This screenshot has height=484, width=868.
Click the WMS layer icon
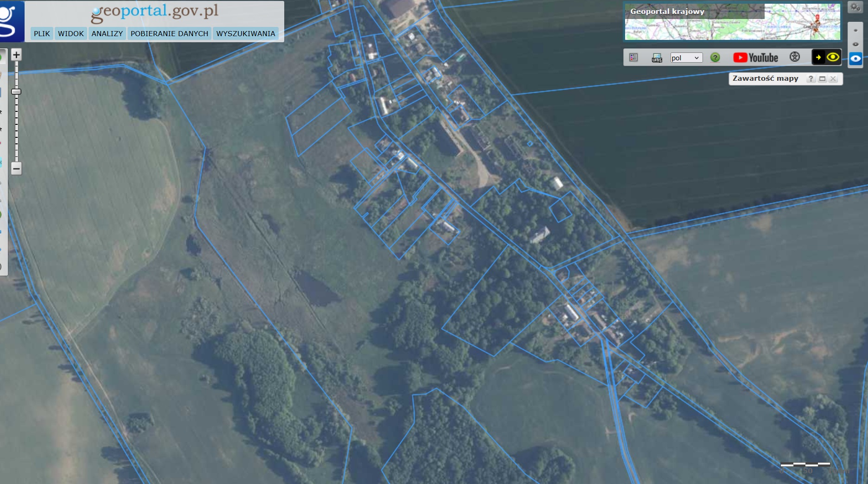coord(657,58)
